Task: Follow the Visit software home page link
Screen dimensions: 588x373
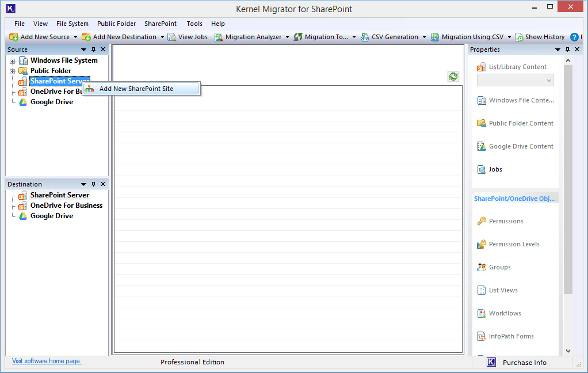Action: coord(47,361)
